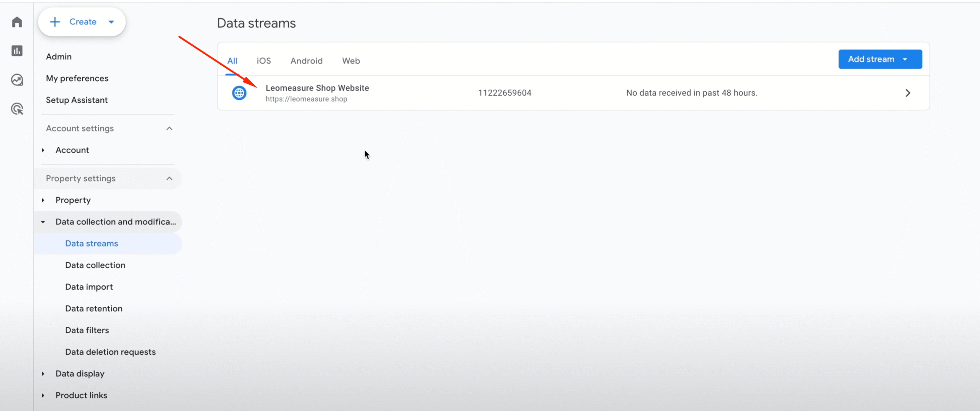Select the Android tab
The image size is (980, 411).
tap(306, 61)
